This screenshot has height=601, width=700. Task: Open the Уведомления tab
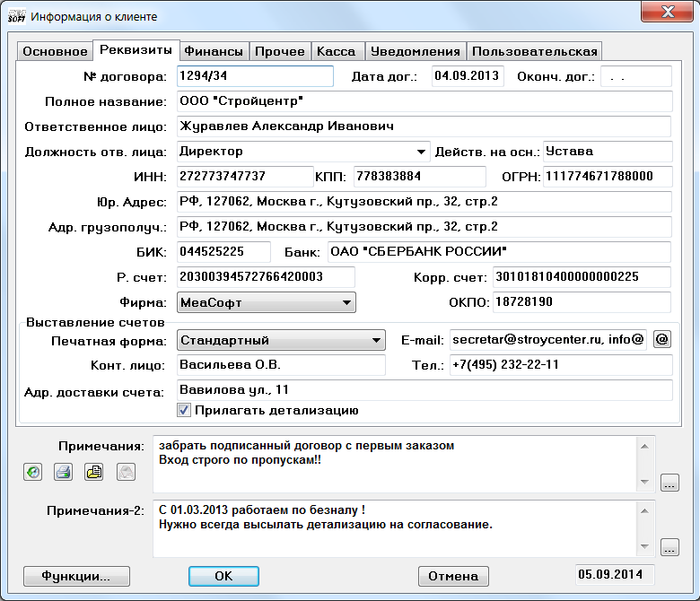click(416, 51)
